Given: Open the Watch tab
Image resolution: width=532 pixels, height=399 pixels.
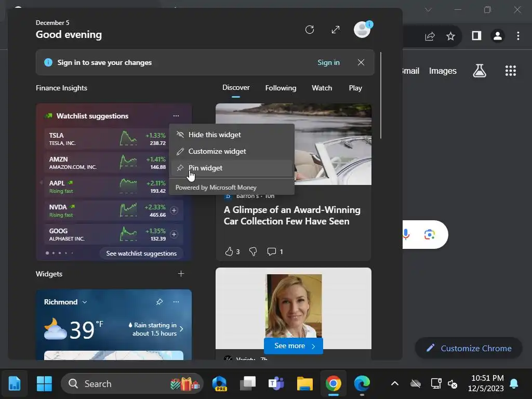Looking at the screenshot, I should (322, 88).
